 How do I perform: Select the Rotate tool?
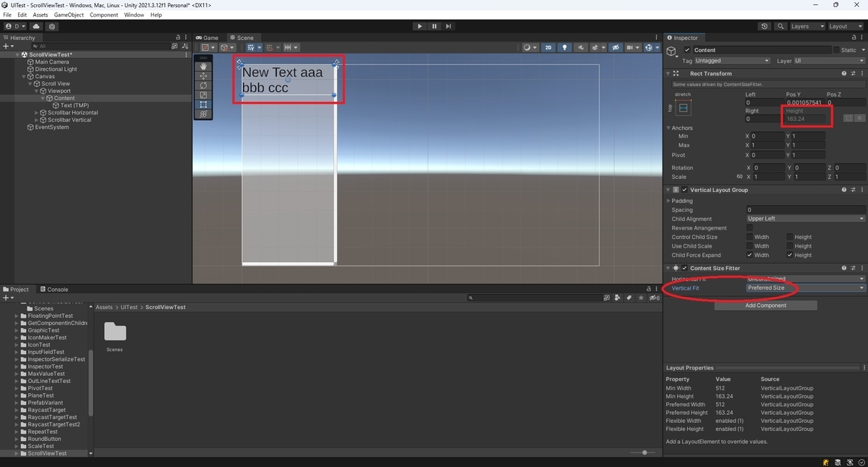203,85
